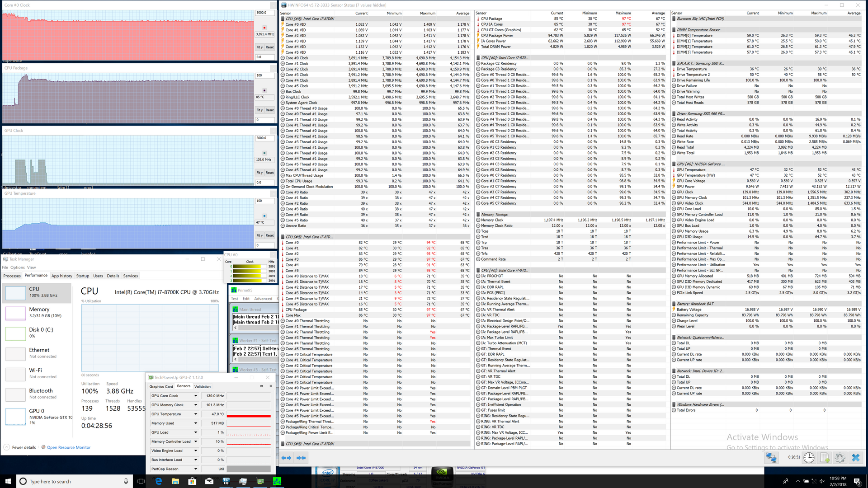
Task: Click 5000.0 max field on Core #0 Clock graph
Action: (x=265, y=13)
